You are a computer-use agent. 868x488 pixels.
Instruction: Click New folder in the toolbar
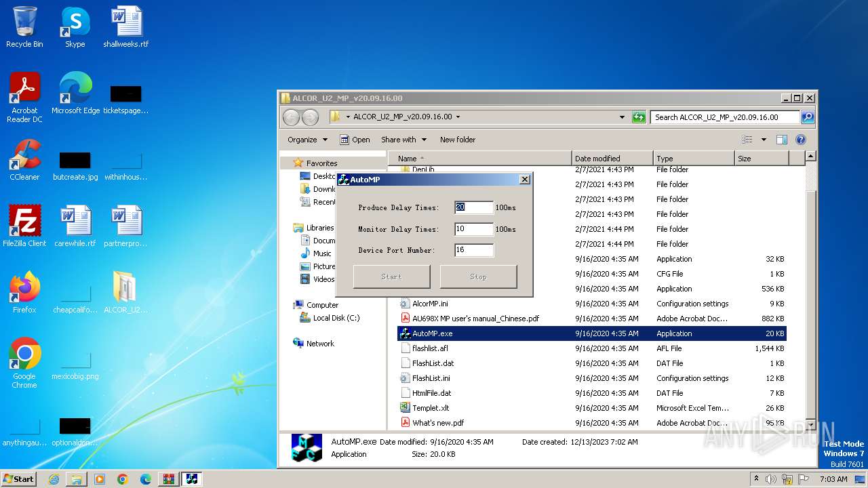tap(458, 140)
